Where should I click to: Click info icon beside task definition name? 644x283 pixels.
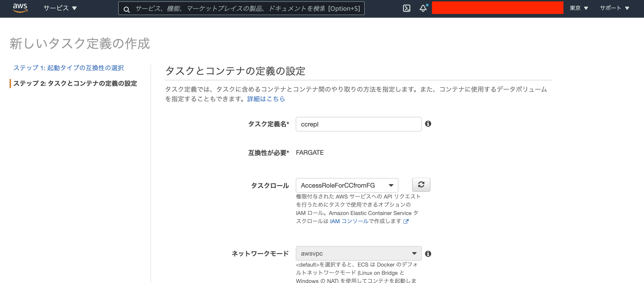[428, 124]
